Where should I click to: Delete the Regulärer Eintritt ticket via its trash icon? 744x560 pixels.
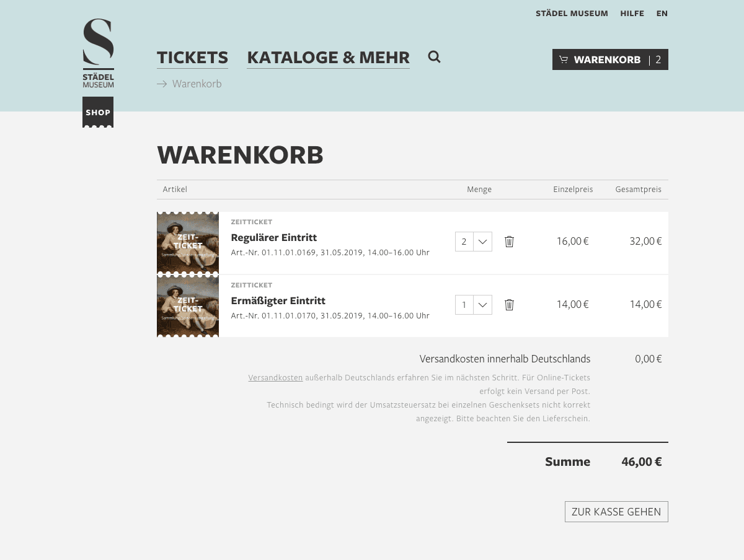(x=509, y=242)
